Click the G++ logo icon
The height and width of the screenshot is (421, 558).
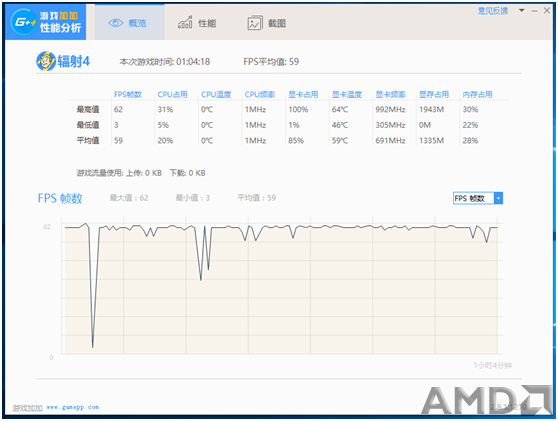tap(24, 22)
